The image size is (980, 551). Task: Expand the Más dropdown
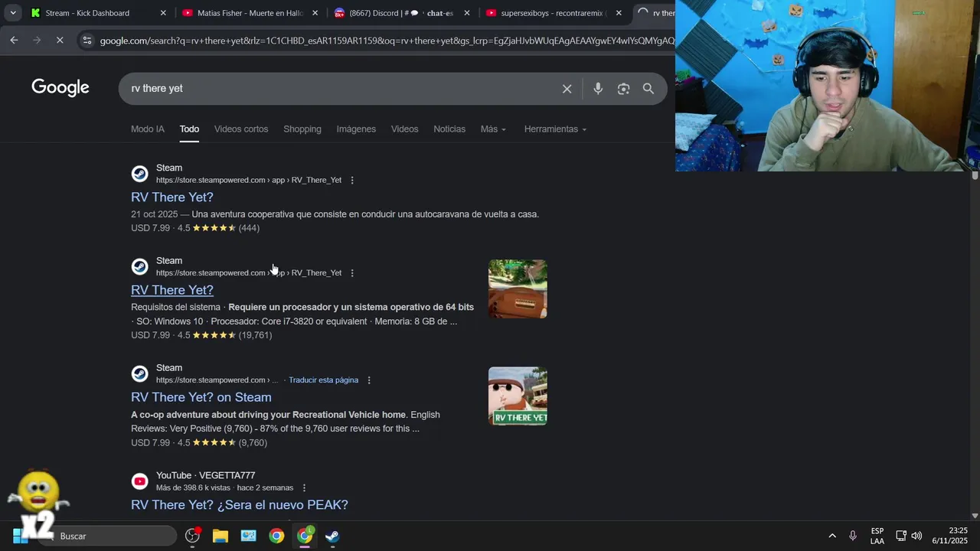(493, 129)
